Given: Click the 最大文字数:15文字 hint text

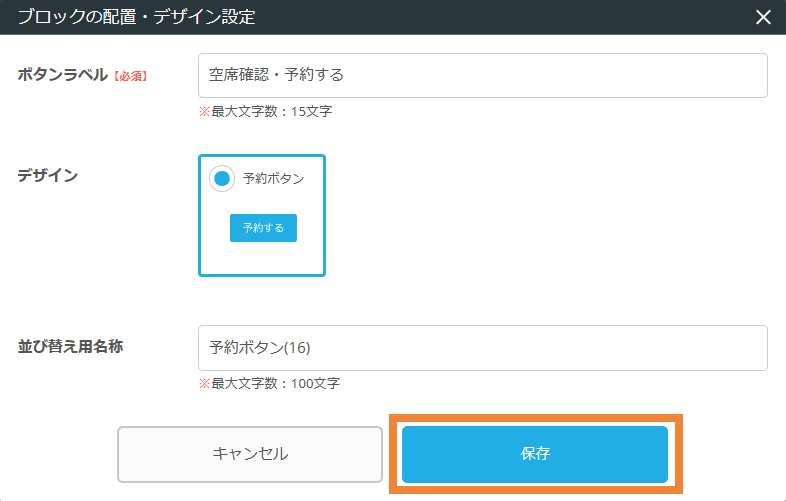Looking at the screenshot, I should [x=271, y=111].
